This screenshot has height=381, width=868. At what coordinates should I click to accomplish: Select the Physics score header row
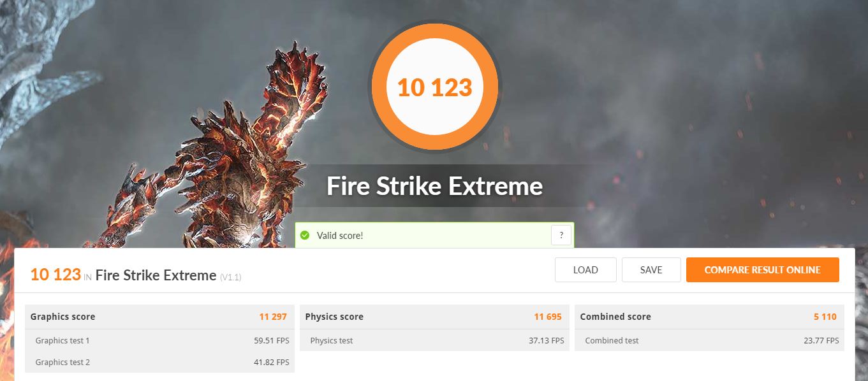coord(434,317)
